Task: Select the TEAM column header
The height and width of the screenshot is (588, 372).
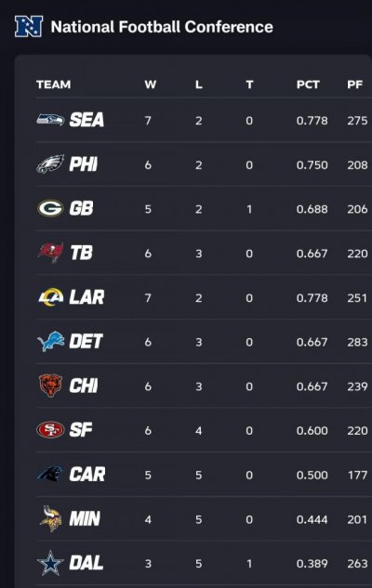Action: pyautogui.click(x=53, y=85)
